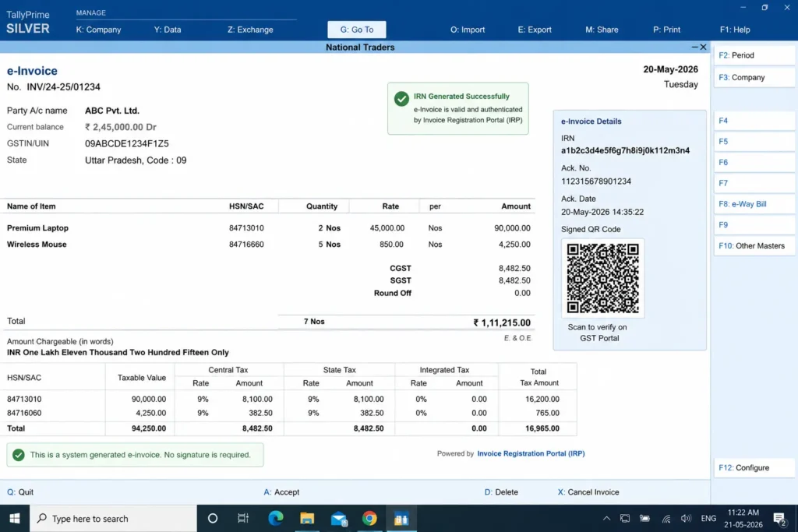Click D: Delete at bottom bar
Viewport: 798px width, 532px height.
[x=501, y=491]
